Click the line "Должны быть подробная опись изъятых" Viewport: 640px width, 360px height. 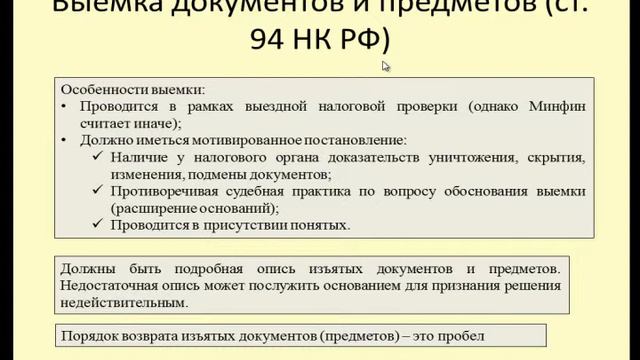pyautogui.click(x=211, y=269)
